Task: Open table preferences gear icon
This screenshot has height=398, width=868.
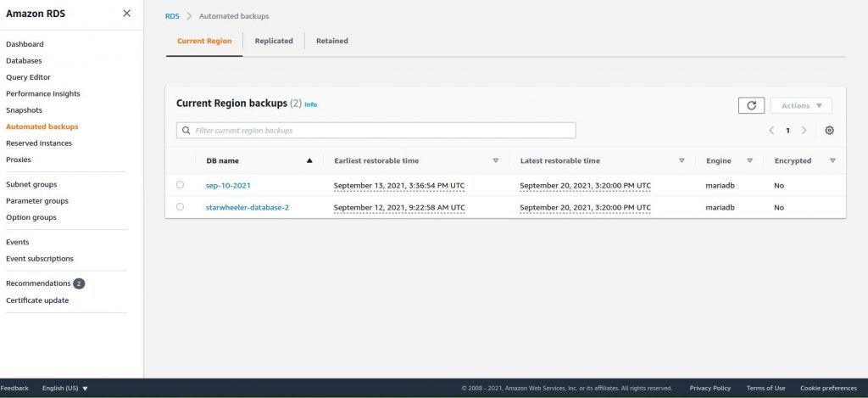Action: tap(829, 131)
